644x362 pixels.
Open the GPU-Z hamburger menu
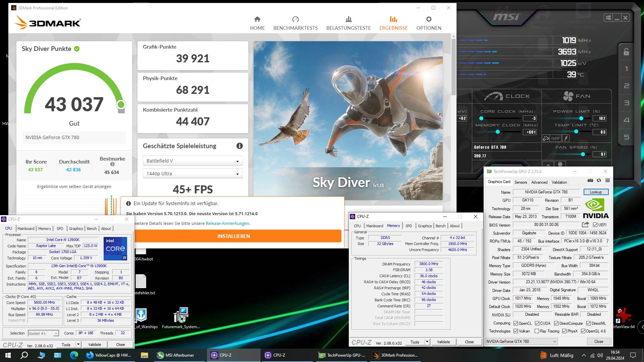(x=607, y=181)
